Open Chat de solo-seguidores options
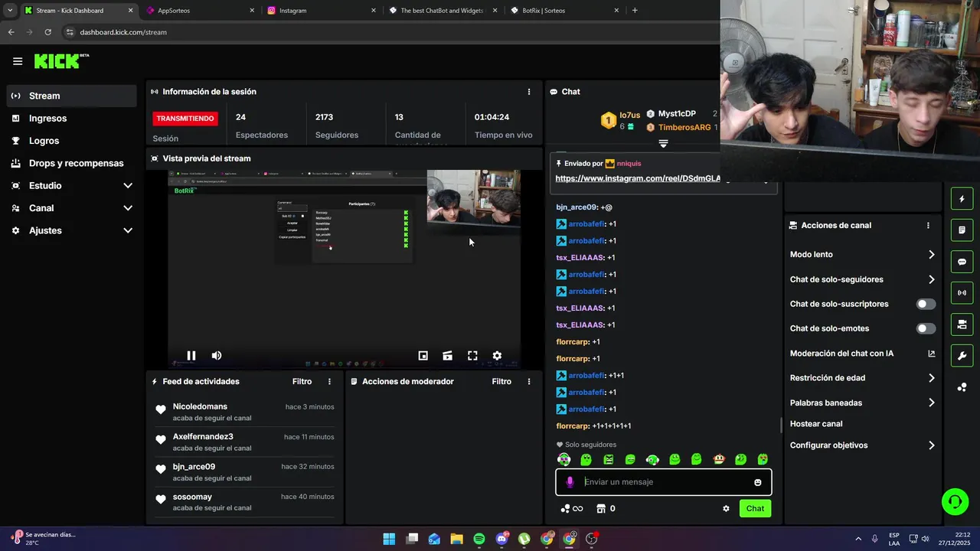The image size is (980, 551). [862, 279]
